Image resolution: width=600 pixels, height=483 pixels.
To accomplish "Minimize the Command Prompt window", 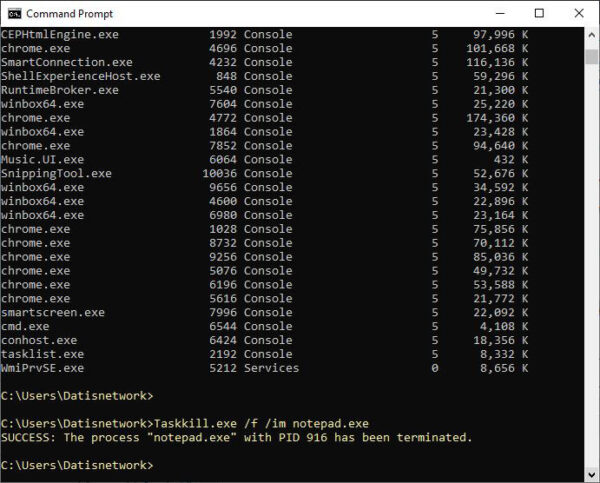I will [493, 13].
